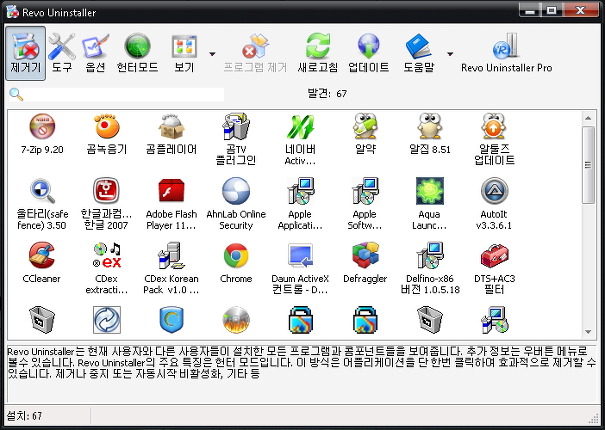Expand the dropdown arrow next to 보기
Screen dimensions: 605x430
click(212, 54)
